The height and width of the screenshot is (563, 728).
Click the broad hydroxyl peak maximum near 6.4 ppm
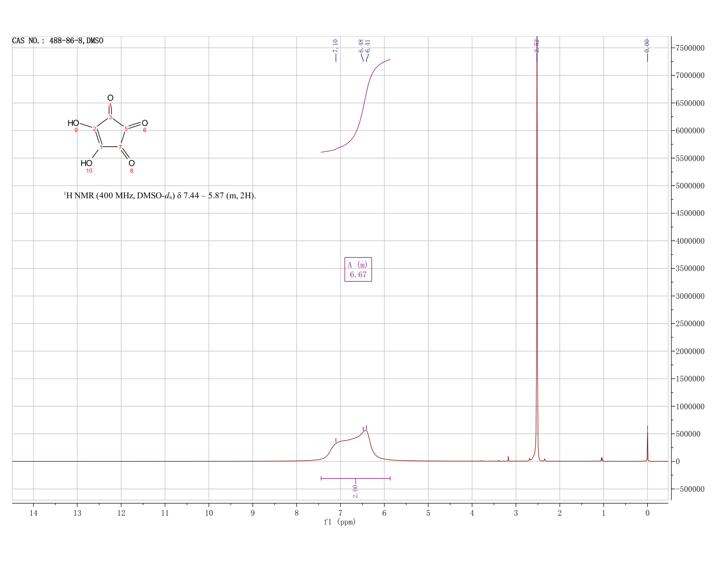click(365, 431)
